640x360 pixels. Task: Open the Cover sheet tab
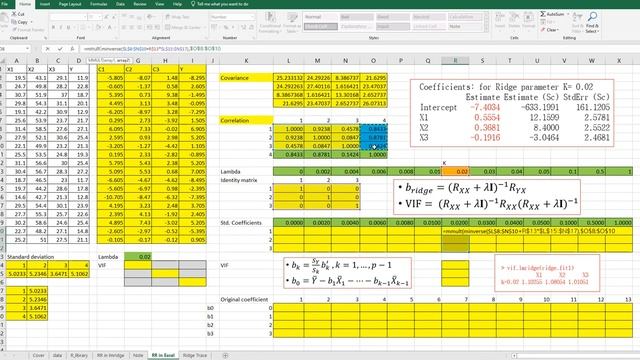[x=39, y=355]
